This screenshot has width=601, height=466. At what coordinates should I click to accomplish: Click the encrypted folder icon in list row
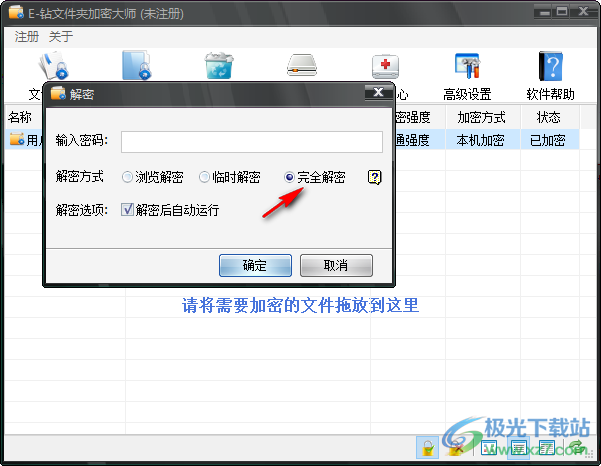click(x=17, y=139)
